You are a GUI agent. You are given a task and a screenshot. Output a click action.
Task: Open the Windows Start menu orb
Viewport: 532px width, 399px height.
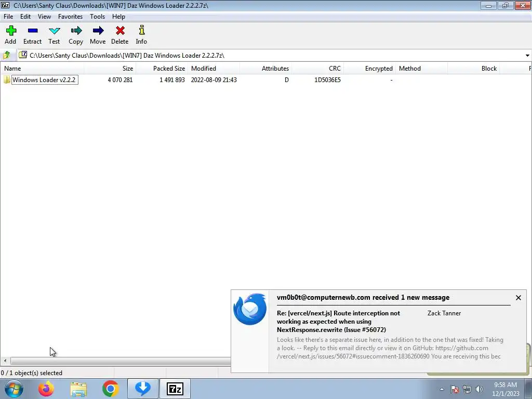tap(14, 389)
